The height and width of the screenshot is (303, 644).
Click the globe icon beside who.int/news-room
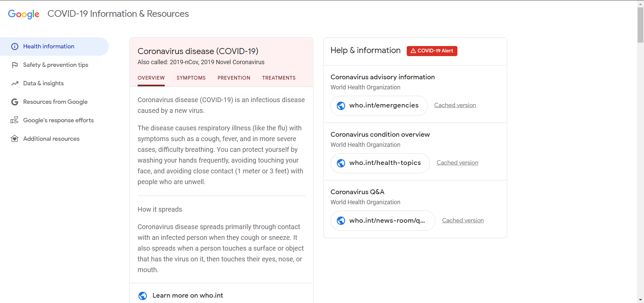(341, 221)
